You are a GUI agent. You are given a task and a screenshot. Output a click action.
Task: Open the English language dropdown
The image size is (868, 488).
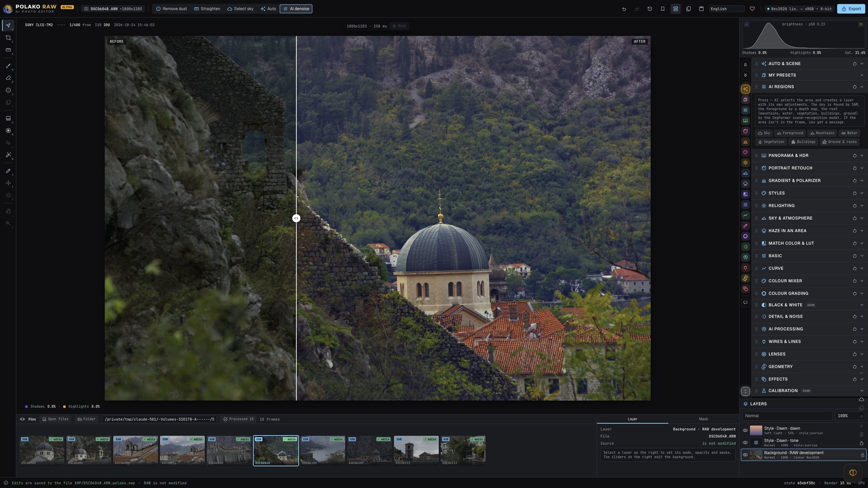[x=726, y=9]
